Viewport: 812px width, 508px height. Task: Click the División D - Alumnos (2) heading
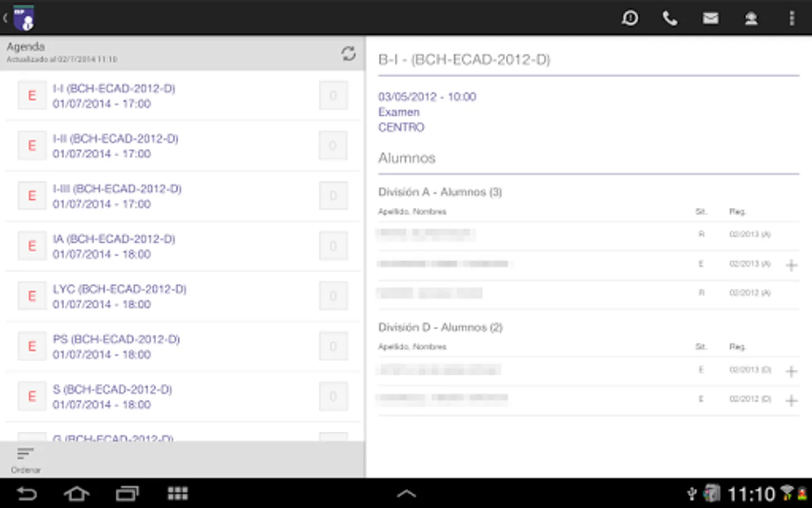tap(440, 327)
